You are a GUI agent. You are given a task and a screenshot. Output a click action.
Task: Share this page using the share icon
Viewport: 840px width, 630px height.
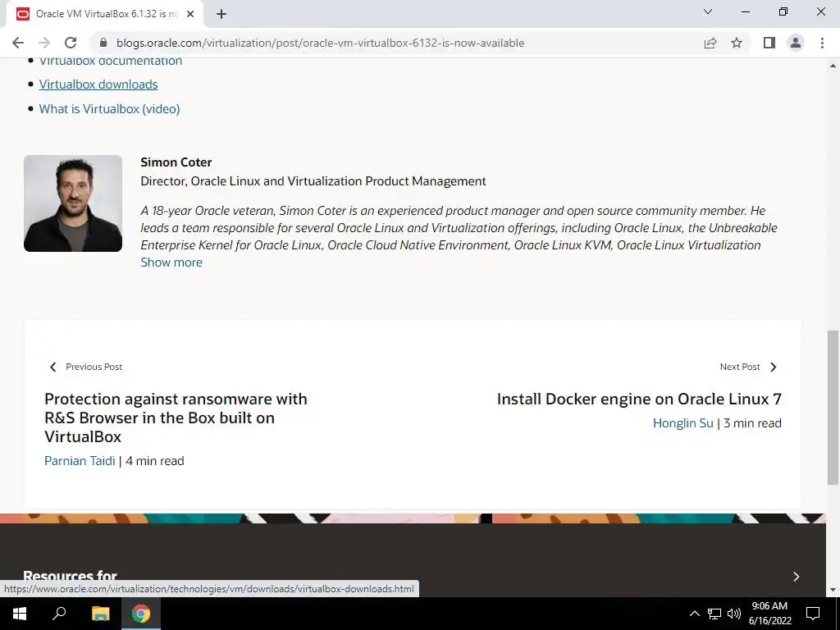(710, 43)
